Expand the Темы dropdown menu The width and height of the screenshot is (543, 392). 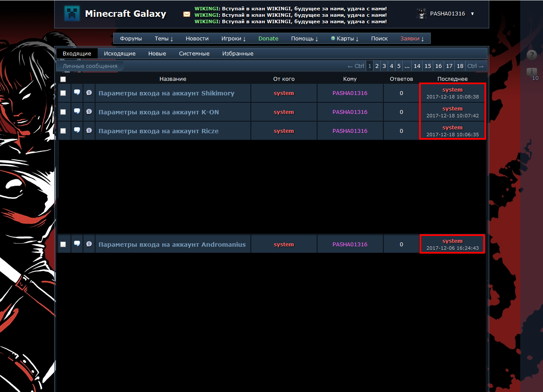tap(164, 39)
